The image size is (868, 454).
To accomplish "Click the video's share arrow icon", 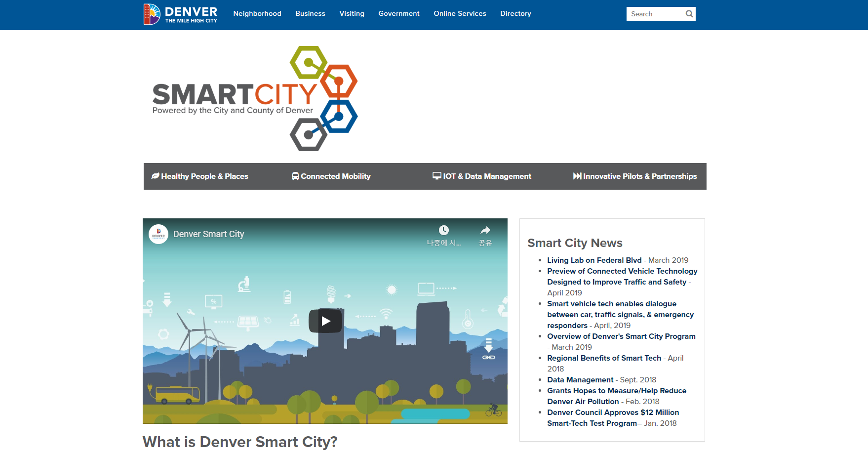I will click(x=485, y=230).
